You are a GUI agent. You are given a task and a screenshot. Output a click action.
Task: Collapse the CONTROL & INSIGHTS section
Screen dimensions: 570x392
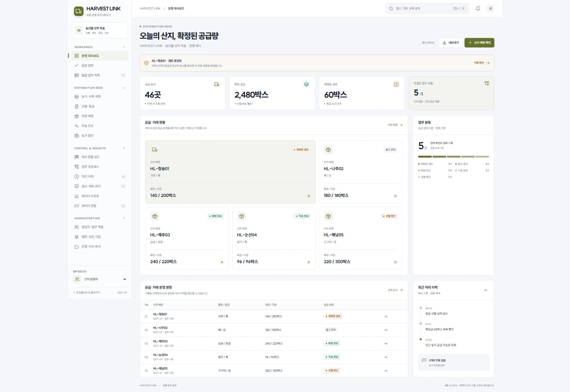(124, 148)
